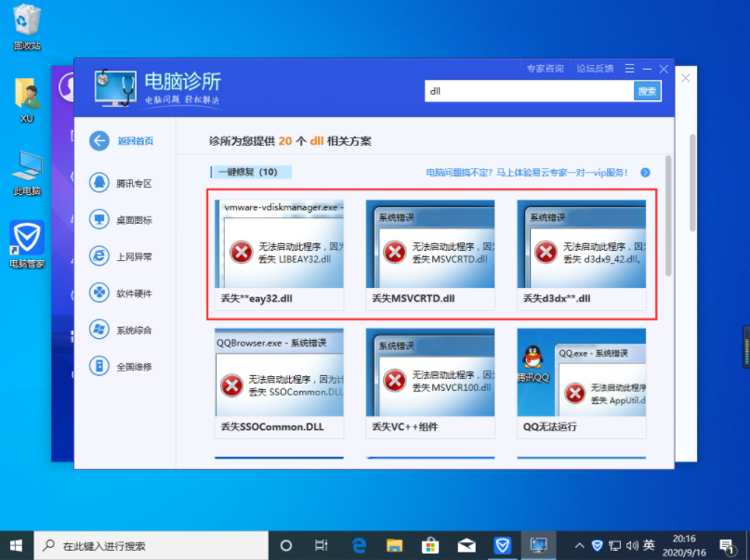Open the 系统综合 diagnostics category

[x=122, y=329]
